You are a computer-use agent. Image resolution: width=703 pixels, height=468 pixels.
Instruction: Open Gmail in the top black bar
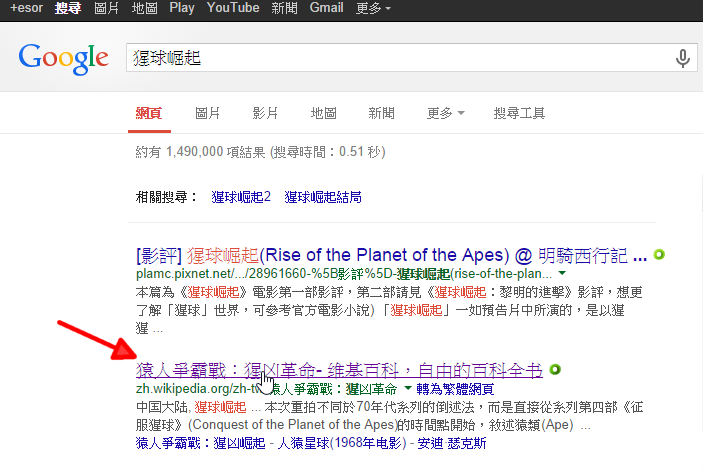click(x=326, y=8)
